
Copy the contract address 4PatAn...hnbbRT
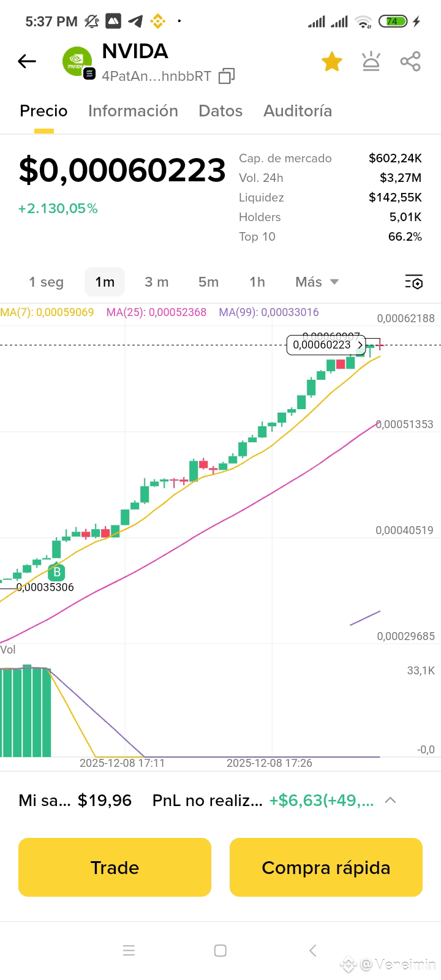tap(227, 76)
